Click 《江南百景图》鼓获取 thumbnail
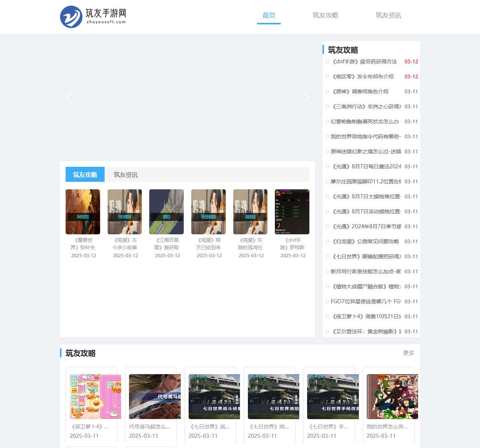Viewport: 480px width, 448px height. pyautogui.click(x=166, y=212)
